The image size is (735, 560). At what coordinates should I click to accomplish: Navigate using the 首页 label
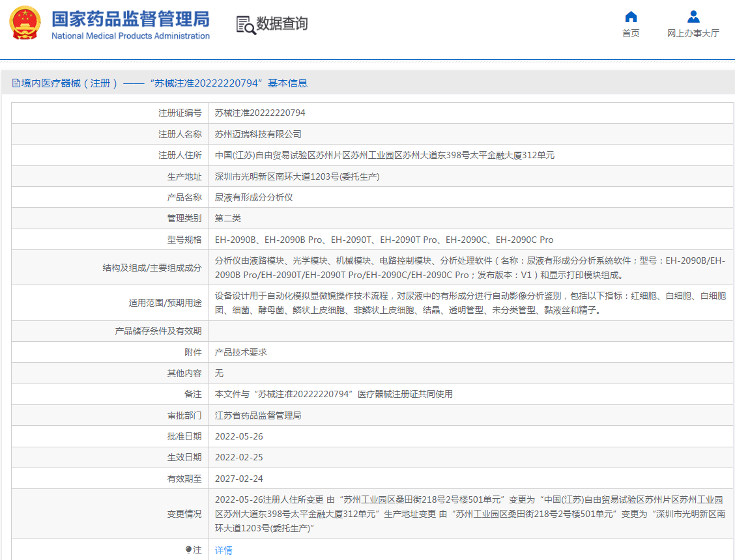629,33
